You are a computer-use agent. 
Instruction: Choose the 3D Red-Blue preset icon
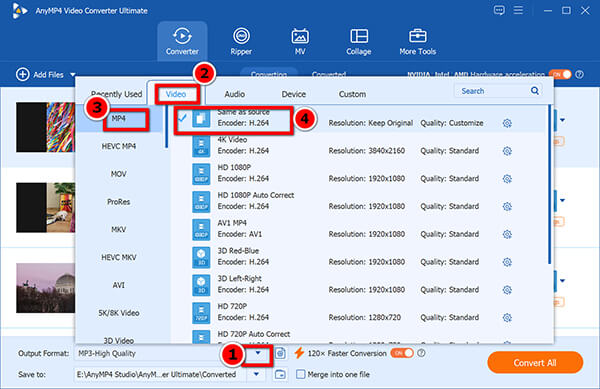point(201,257)
